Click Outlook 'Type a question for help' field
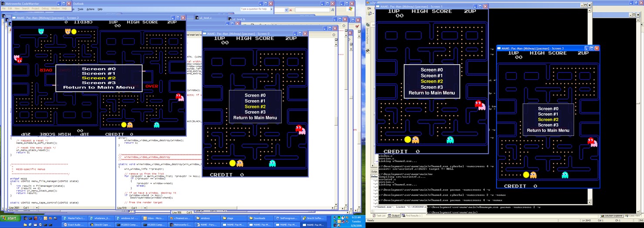 coord(255,9)
